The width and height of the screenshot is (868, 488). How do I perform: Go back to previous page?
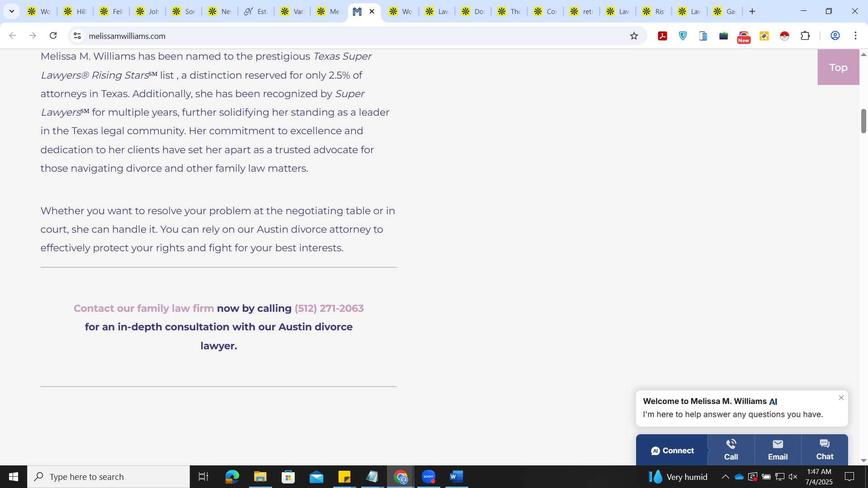point(13,36)
